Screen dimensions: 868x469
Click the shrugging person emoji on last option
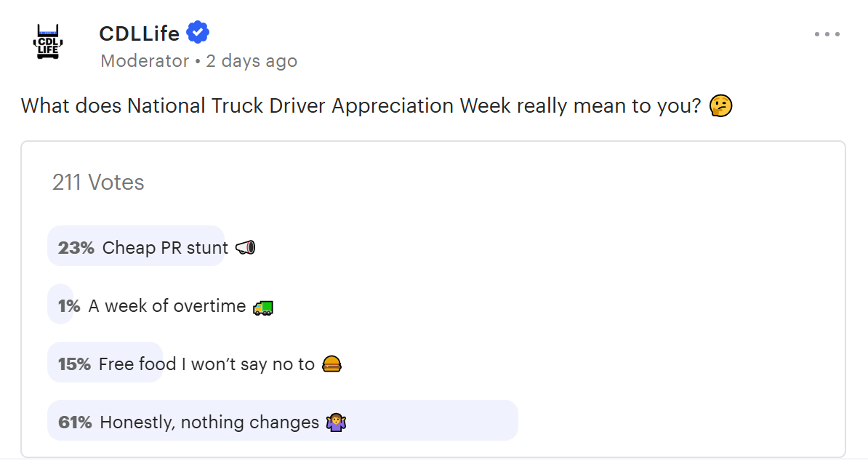point(337,421)
